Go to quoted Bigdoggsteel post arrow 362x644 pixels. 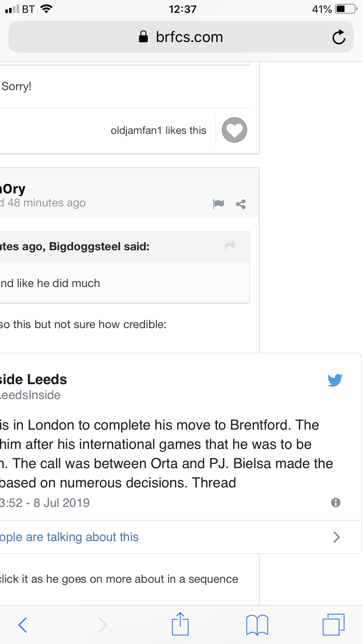230,246
